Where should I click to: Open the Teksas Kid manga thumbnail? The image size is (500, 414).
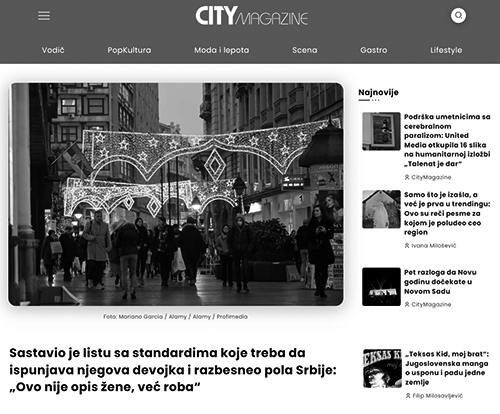382,368
